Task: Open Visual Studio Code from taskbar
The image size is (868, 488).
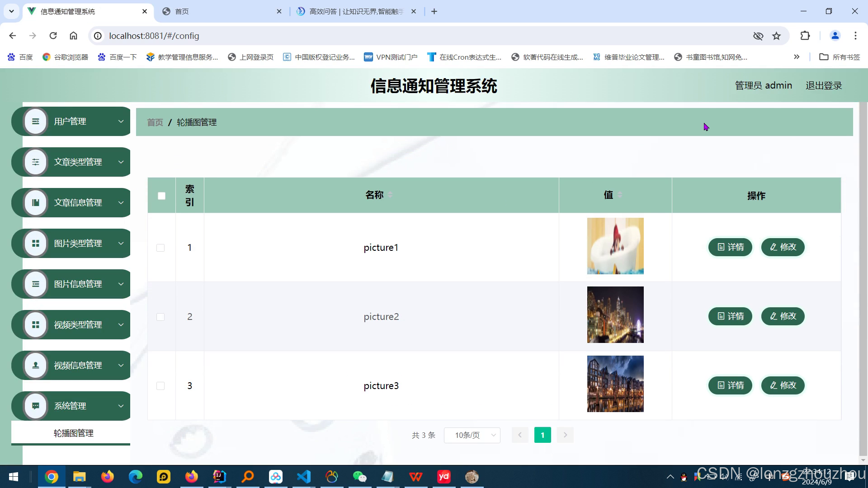Action: 304,477
